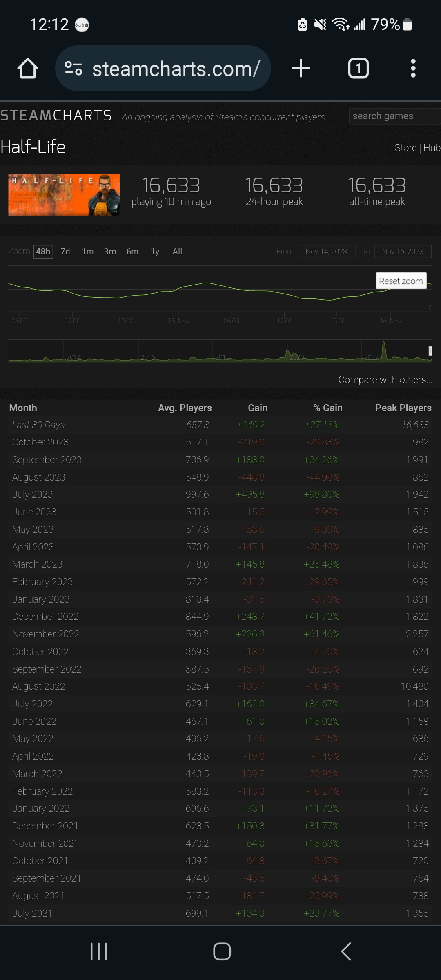Select the February 2022 row label
This screenshot has width=441, height=980.
coord(42,791)
